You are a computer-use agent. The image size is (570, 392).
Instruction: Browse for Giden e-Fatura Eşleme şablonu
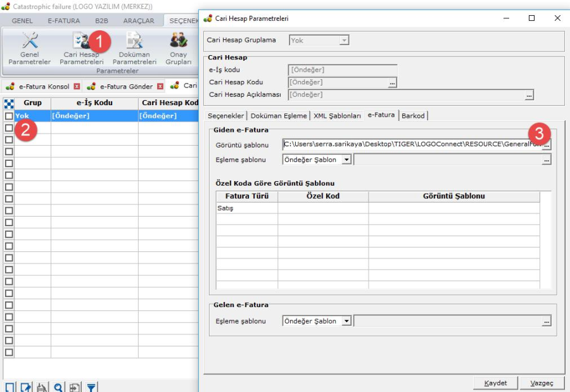point(546,160)
